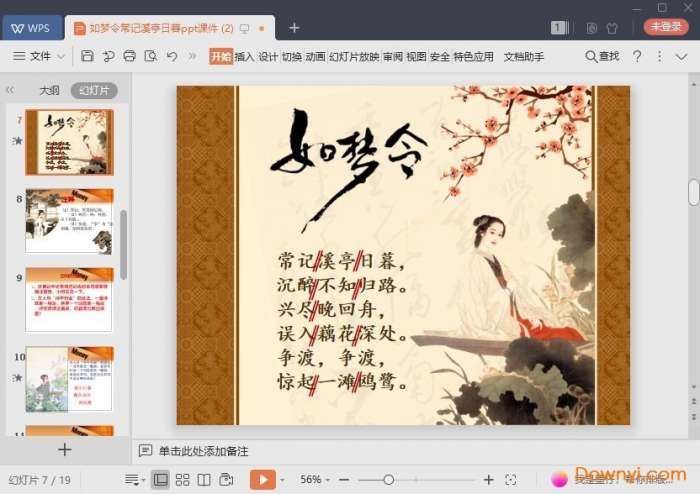
Task: Click poem line 常记溪亭日暮
Action: point(341,261)
